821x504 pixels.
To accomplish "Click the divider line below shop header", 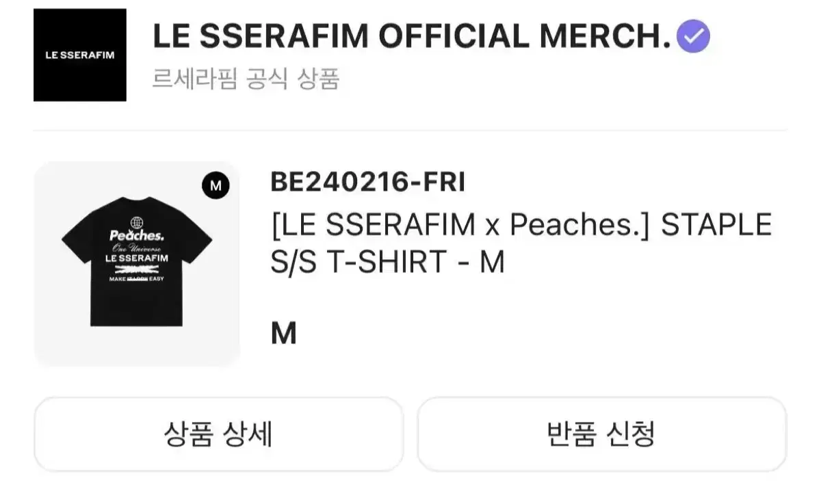I will point(410,131).
